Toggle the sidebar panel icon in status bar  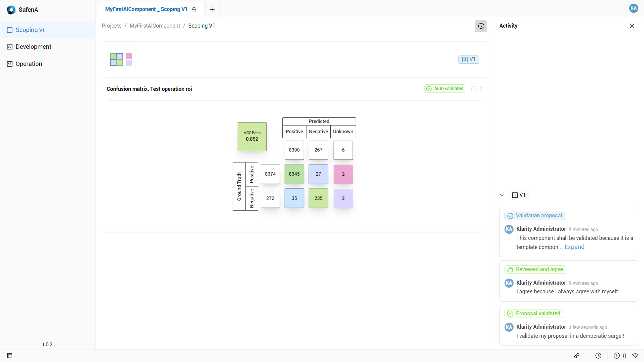pyautogui.click(x=10, y=356)
